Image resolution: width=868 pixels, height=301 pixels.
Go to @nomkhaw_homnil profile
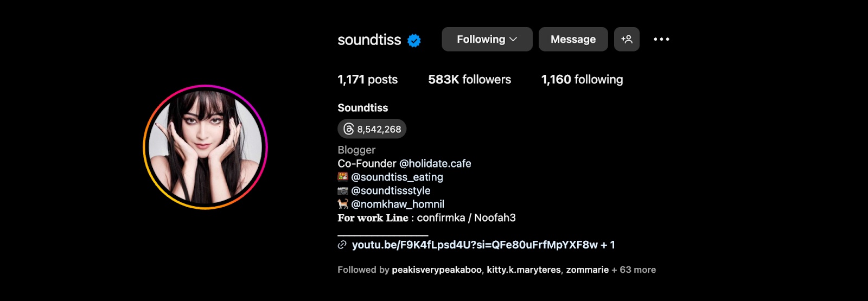tap(398, 204)
